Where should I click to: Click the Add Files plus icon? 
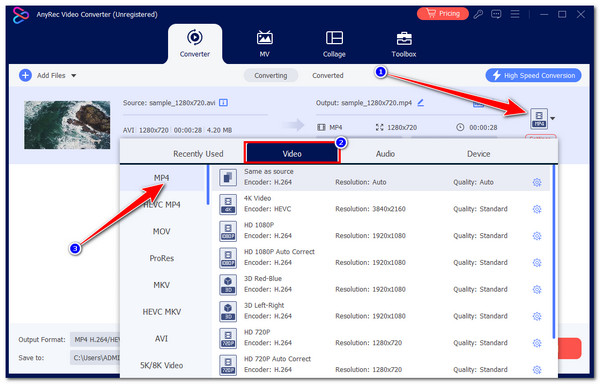click(x=25, y=75)
